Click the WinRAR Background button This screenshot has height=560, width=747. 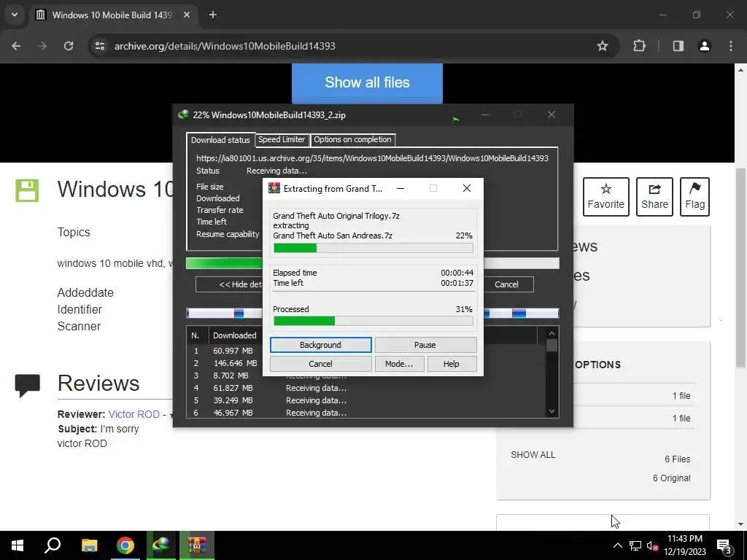(x=321, y=345)
